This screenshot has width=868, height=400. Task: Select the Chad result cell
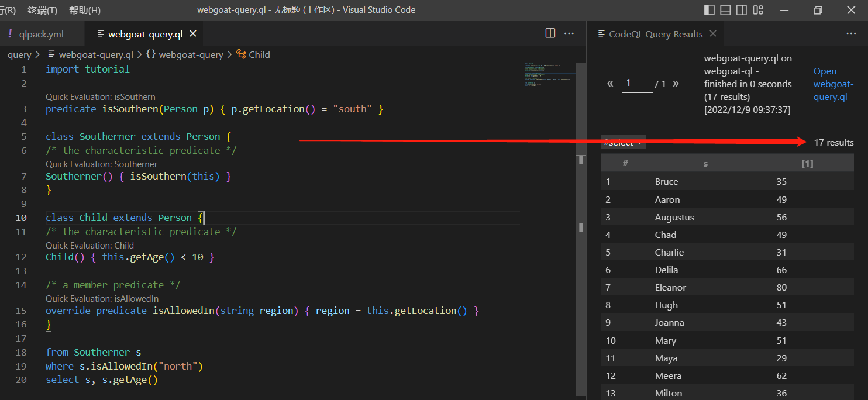point(666,235)
